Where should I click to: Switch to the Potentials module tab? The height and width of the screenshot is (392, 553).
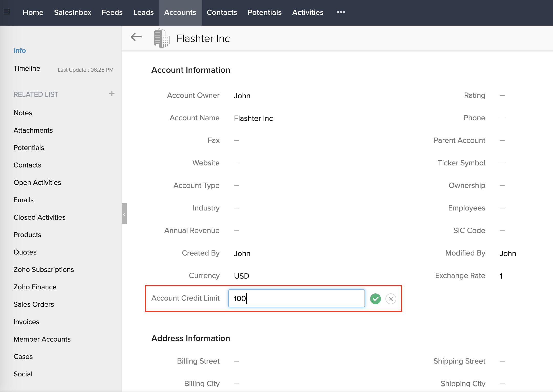coord(264,12)
